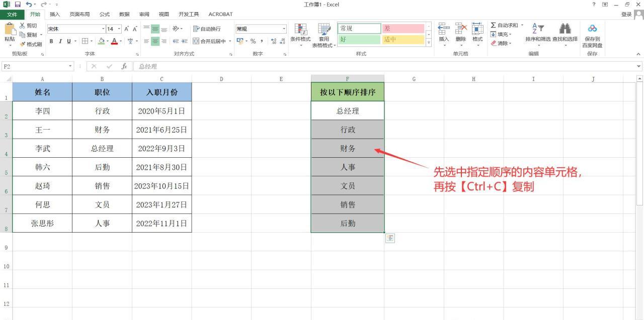Open the font name dropdown (宋体)

(x=103, y=29)
